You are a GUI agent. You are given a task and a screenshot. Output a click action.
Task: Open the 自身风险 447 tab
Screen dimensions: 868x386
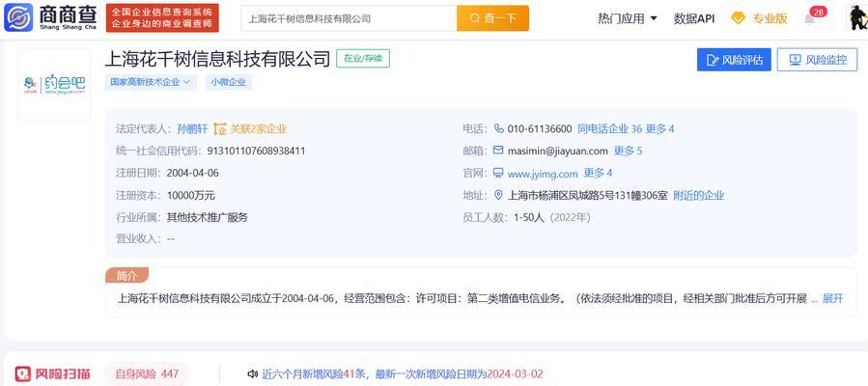tap(147, 373)
